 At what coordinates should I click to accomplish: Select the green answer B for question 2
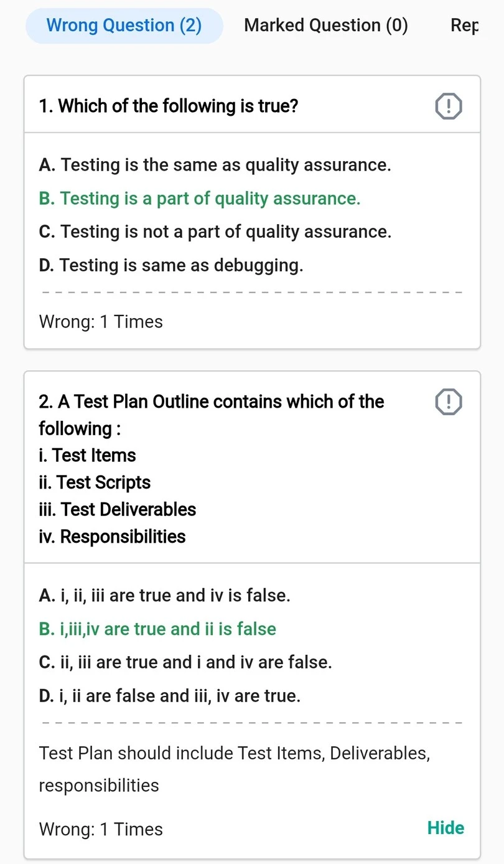point(157,629)
